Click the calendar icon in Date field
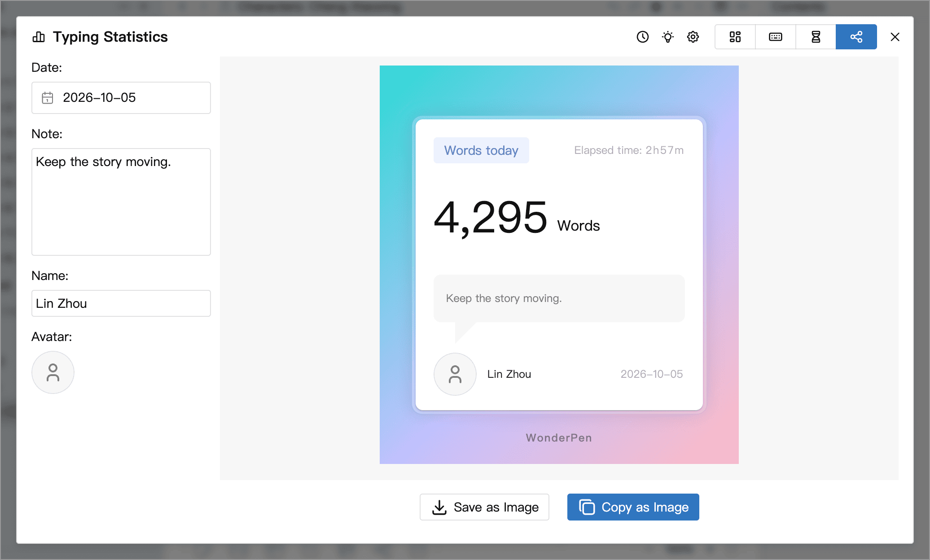930x560 pixels. pyautogui.click(x=48, y=98)
